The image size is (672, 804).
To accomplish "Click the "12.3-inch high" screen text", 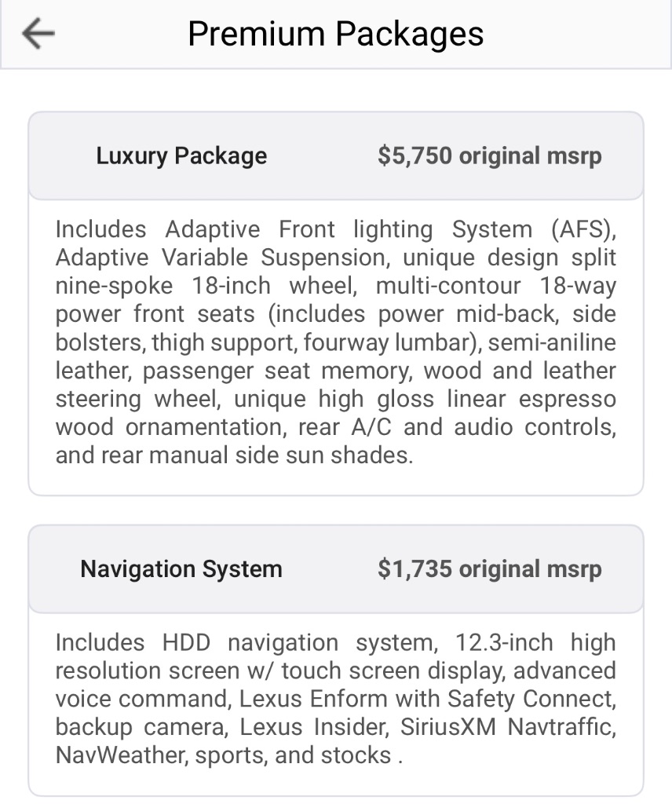I will (535, 642).
